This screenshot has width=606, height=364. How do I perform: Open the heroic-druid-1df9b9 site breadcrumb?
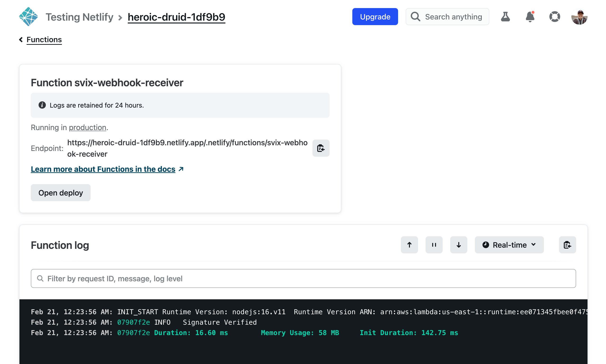pos(176,17)
